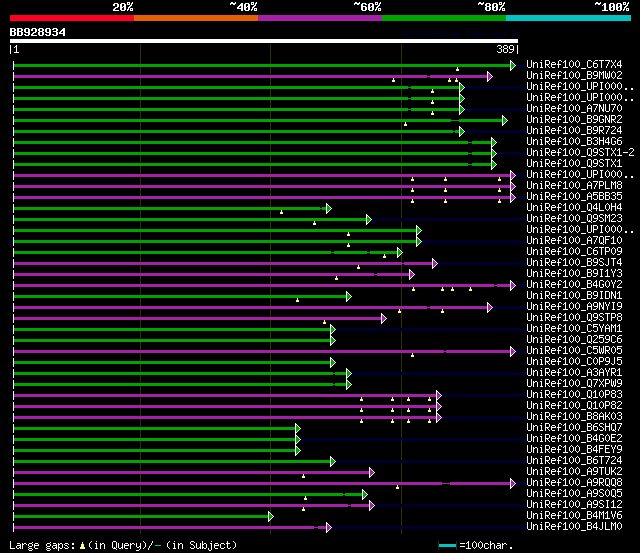Select the UniRef100_C5YAM1 label
The height and width of the screenshot is (553, 640).
pyautogui.click(x=574, y=329)
